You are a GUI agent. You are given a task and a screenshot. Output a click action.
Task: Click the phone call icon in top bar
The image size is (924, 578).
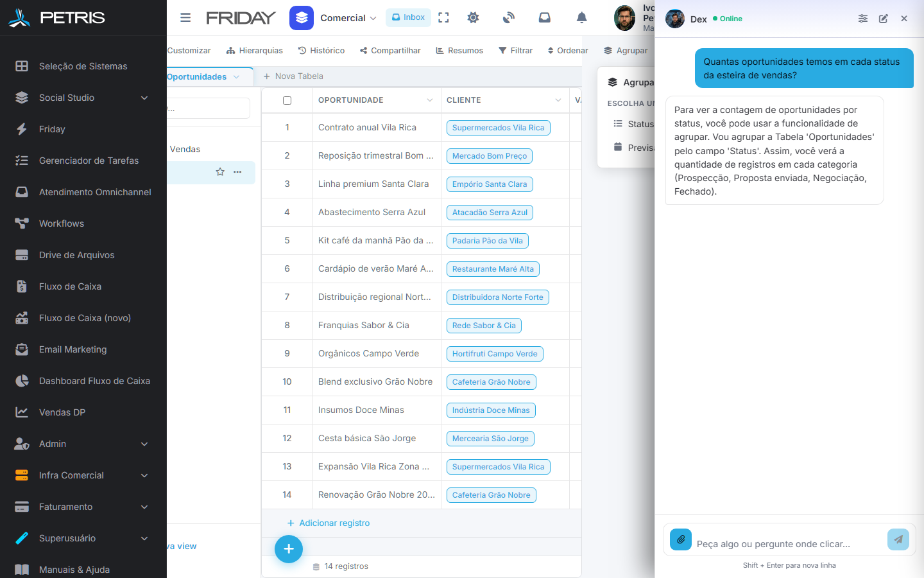pyautogui.click(x=509, y=18)
